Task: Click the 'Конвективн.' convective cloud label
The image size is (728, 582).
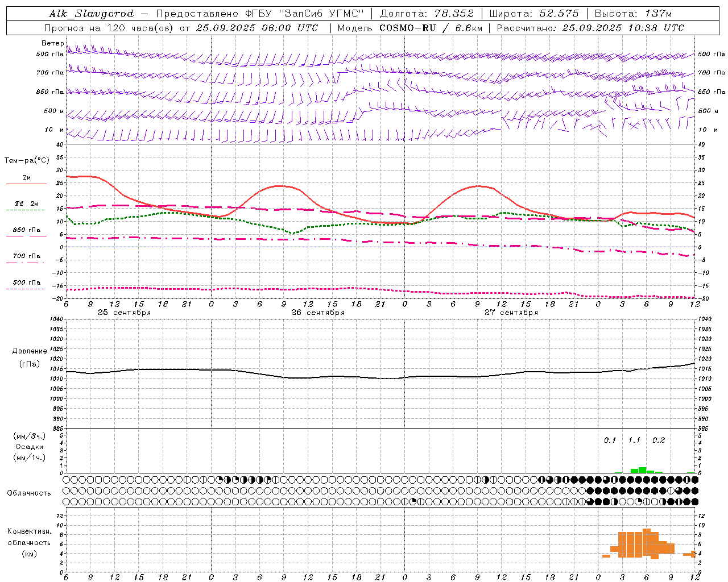Action: pyautogui.click(x=29, y=531)
